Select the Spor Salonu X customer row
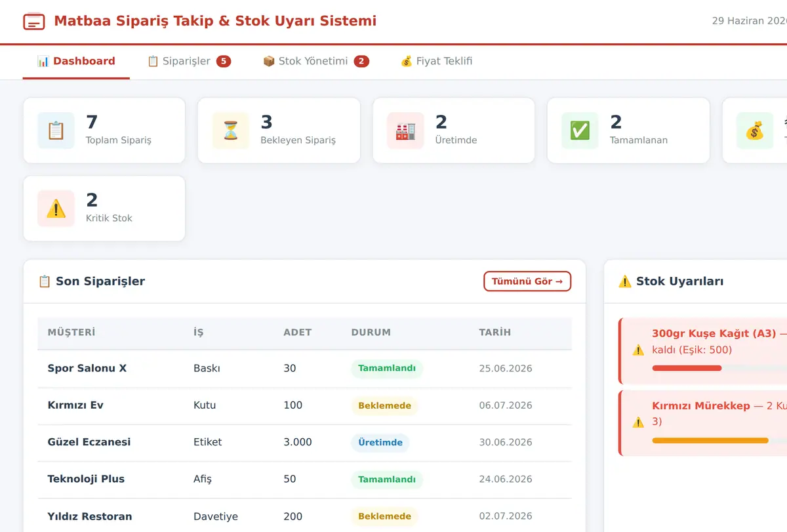Screen dimensions: 787x532 (x=304, y=369)
